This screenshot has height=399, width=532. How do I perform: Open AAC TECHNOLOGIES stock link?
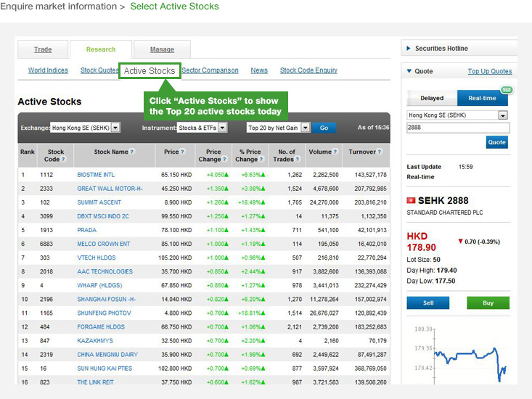pos(105,271)
